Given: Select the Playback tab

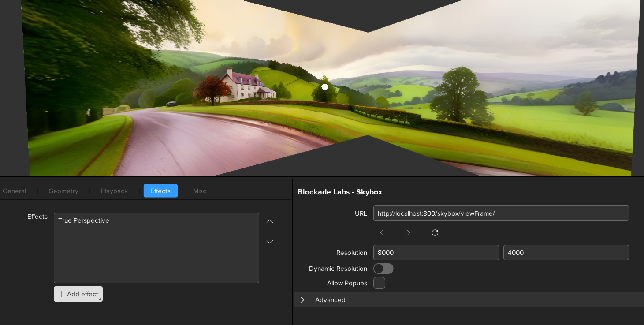Looking at the screenshot, I should (x=114, y=191).
